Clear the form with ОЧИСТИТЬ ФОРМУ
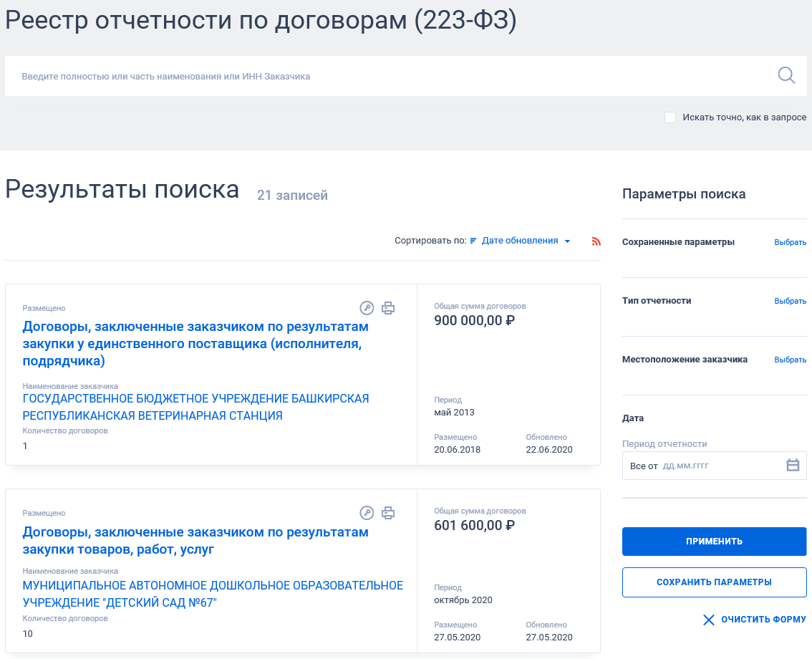The image size is (812, 659). [755, 620]
